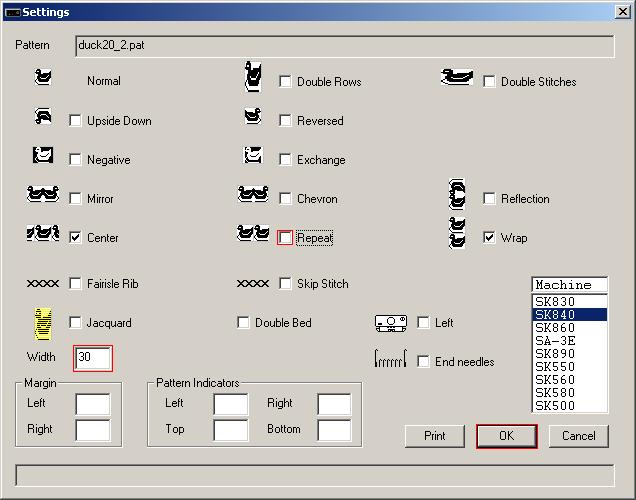The height and width of the screenshot is (500, 636).
Task: Click the Negative duck pattern icon
Action: (42, 156)
